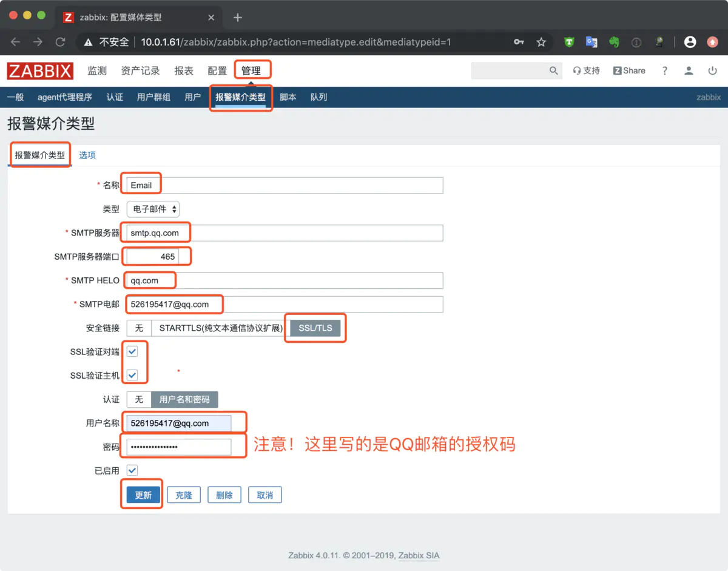The height and width of the screenshot is (571, 728).
Task: Click the orange Chrome update icon
Action: click(713, 42)
